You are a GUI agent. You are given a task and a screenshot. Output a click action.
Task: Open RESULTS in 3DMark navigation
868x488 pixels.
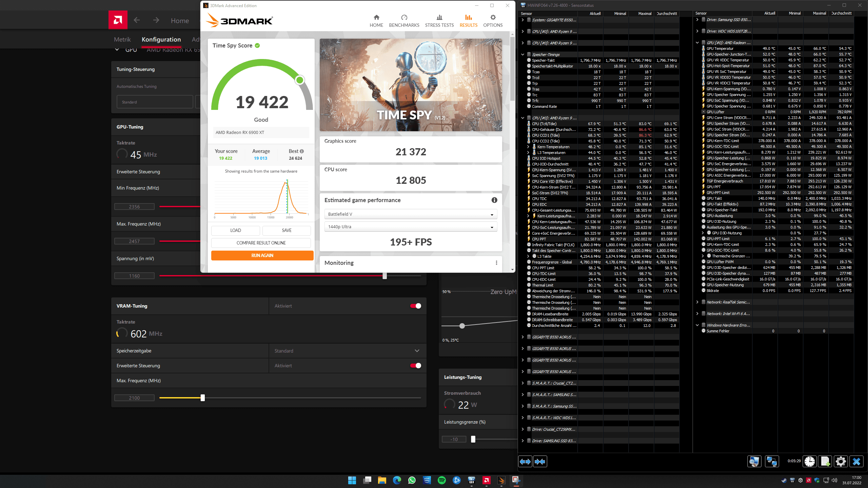[468, 21]
